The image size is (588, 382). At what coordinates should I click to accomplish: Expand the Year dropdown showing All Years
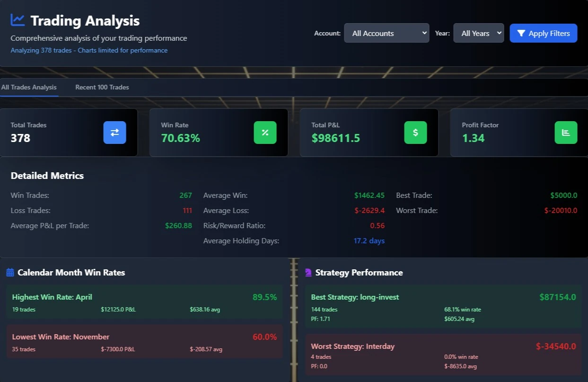478,33
